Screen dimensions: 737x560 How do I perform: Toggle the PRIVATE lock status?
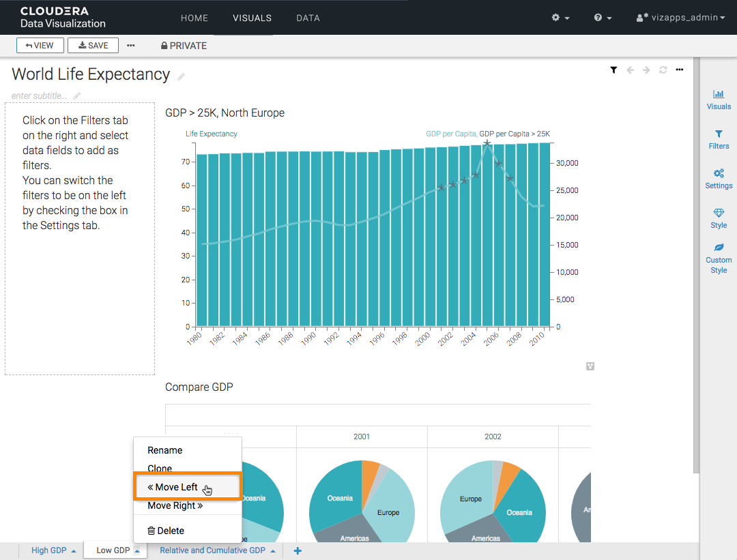[184, 46]
